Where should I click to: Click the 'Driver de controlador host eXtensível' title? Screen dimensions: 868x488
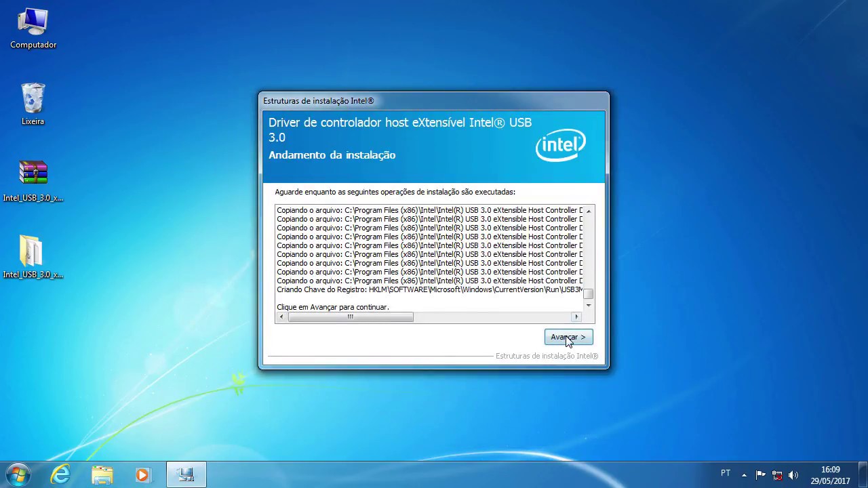click(400, 129)
